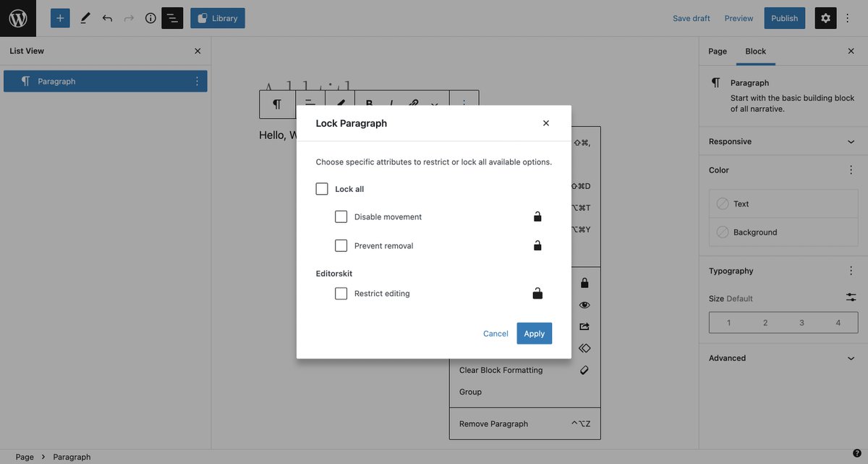Click the diamond code icon in options menu

584,348
